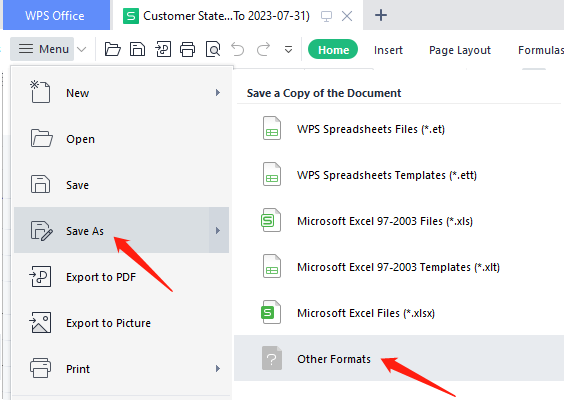The width and height of the screenshot is (564, 400).
Task: Open the Formulas ribbon tab
Action: [541, 50]
